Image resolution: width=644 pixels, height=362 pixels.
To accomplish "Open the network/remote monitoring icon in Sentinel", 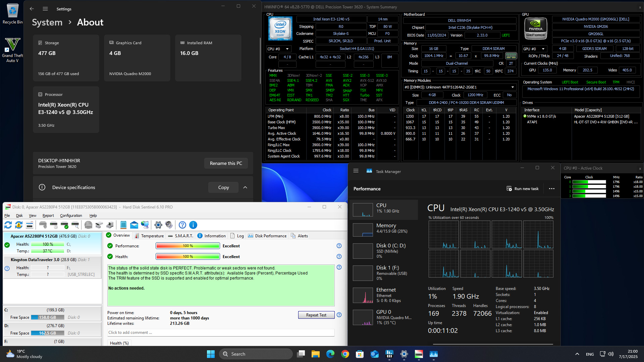I will click(145, 225).
